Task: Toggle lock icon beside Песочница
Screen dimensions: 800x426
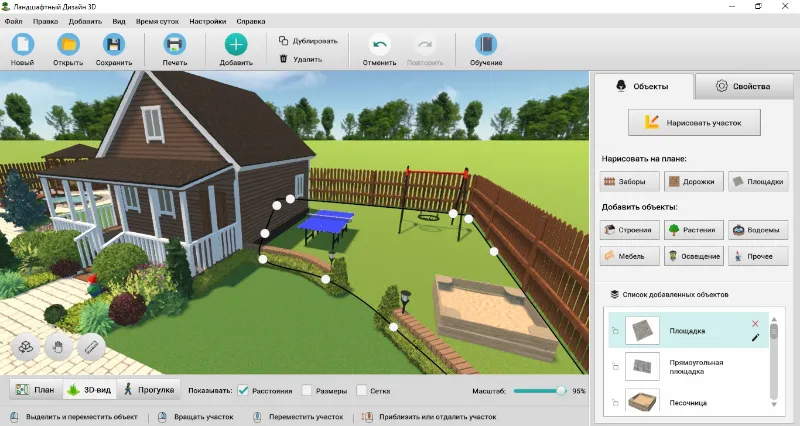Action: click(x=615, y=402)
